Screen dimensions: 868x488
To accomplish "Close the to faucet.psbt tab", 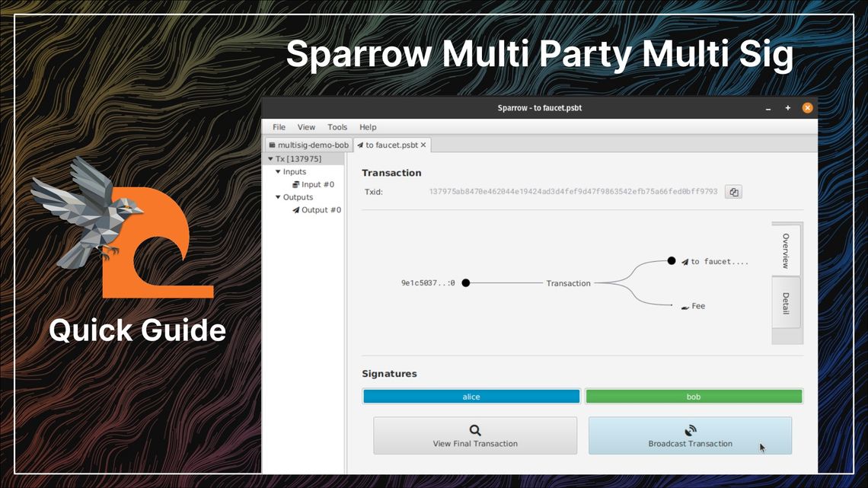I will pos(423,145).
